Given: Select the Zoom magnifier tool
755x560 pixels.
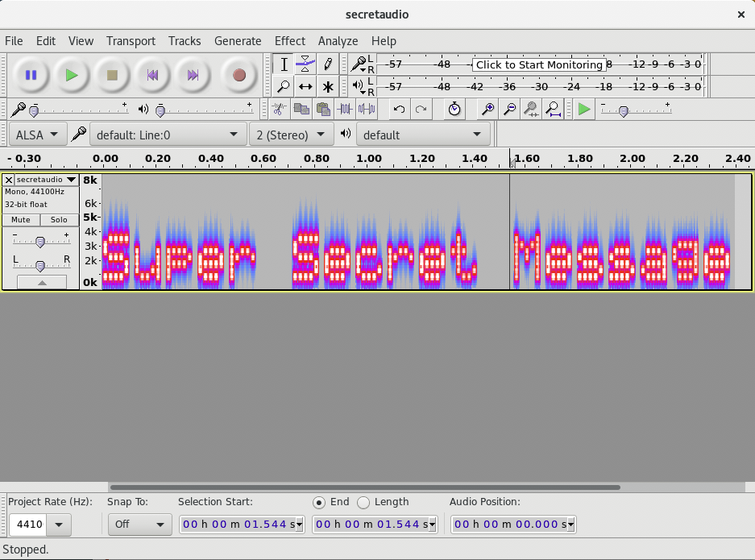Looking at the screenshot, I should point(284,87).
